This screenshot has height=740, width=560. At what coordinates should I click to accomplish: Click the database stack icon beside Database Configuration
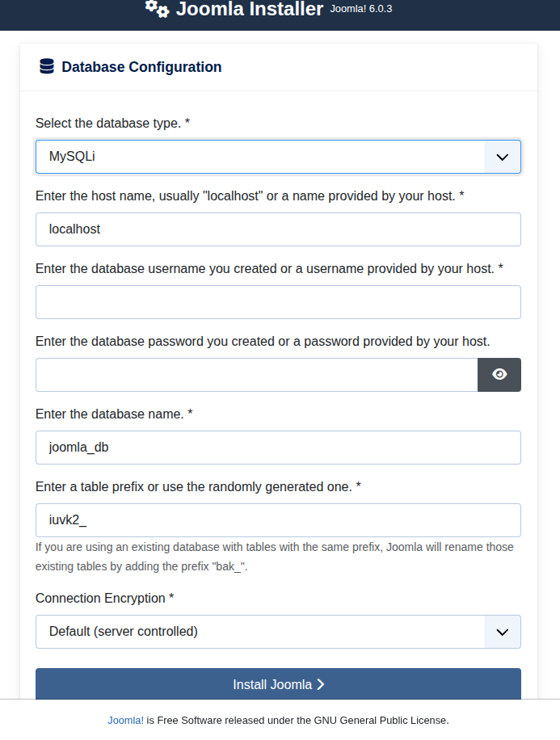tap(44, 66)
